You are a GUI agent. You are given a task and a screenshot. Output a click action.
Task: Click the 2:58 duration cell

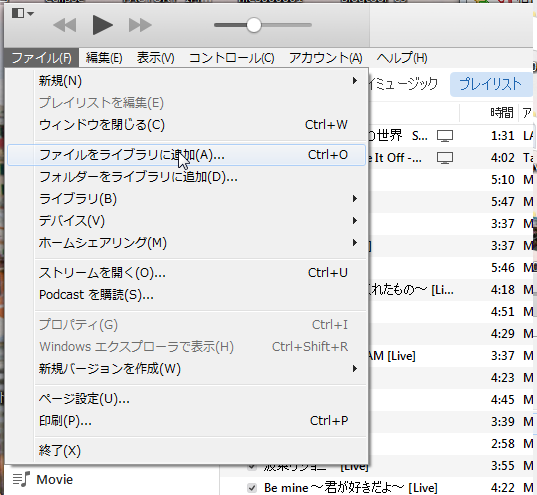point(502,444)
